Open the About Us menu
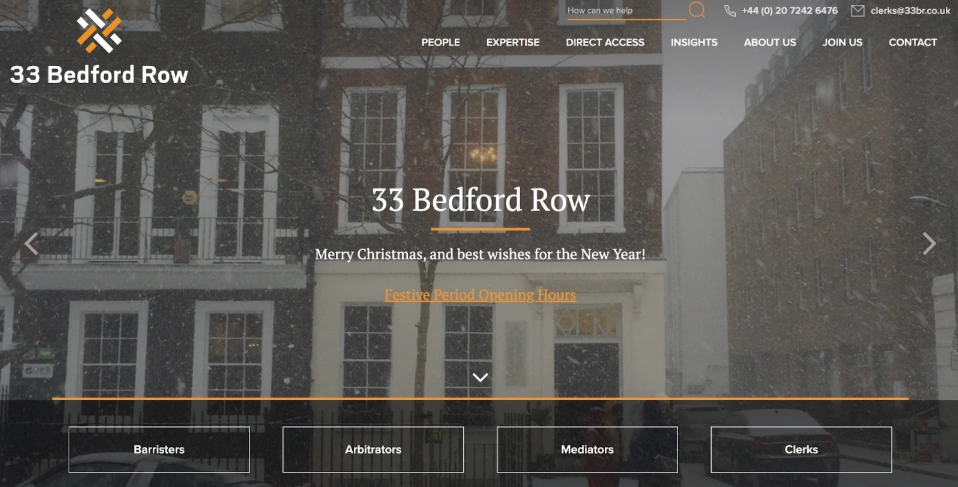Image resolution: width=958 pixels, height=487 pixels. (770, 42)
